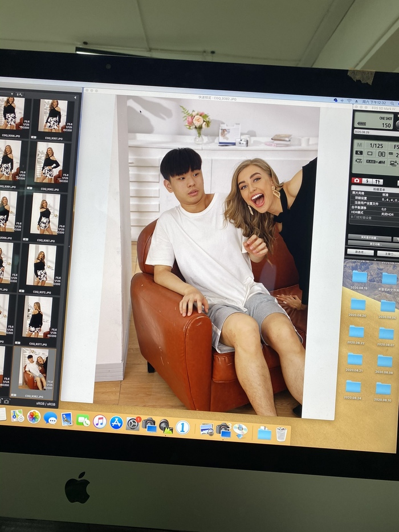Viewport: 399px width, 532px height.
Task: Open Digital Photo Professional lens Dock icon
Action: coord(166,426)
